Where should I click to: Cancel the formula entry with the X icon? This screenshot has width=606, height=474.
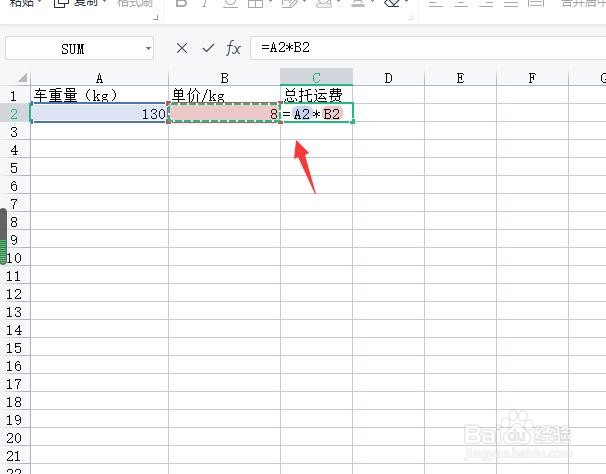[182, 48]
